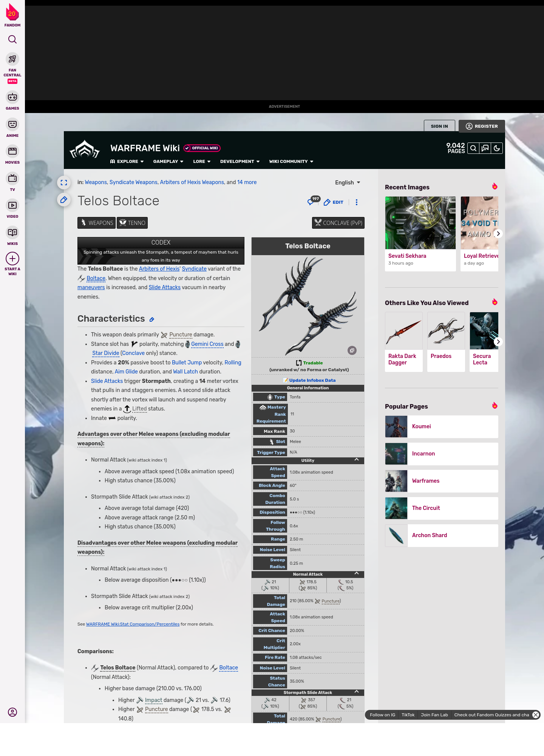Toggle dark theme with moon icon
Viewport: 544px width, 756px height.
point(497,148)
